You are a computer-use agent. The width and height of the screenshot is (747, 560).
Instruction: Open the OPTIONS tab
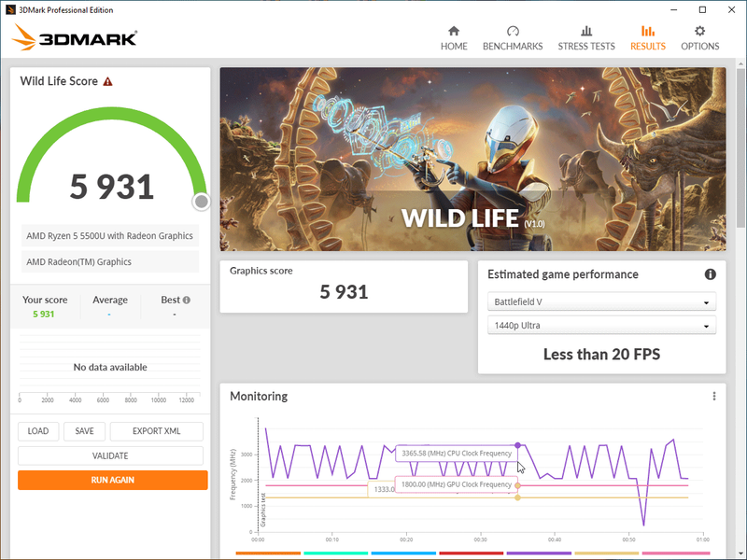click(x=699, y=38)
